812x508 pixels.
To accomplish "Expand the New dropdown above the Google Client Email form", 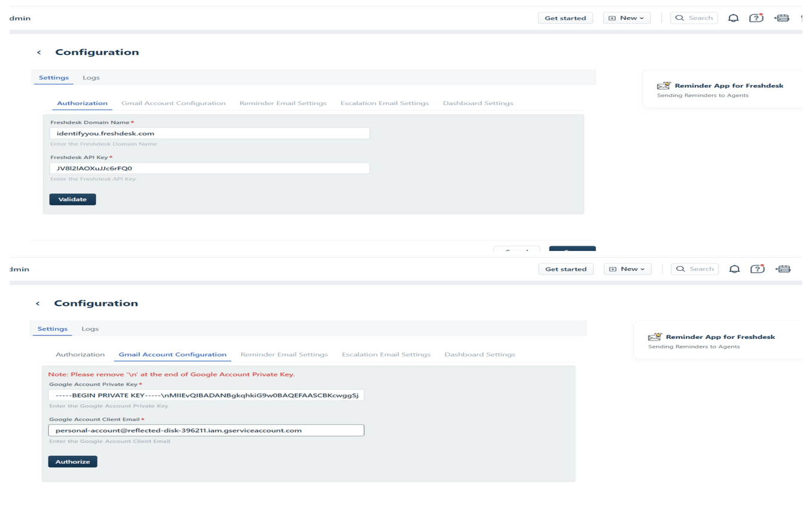I will (x=627, y=269).
